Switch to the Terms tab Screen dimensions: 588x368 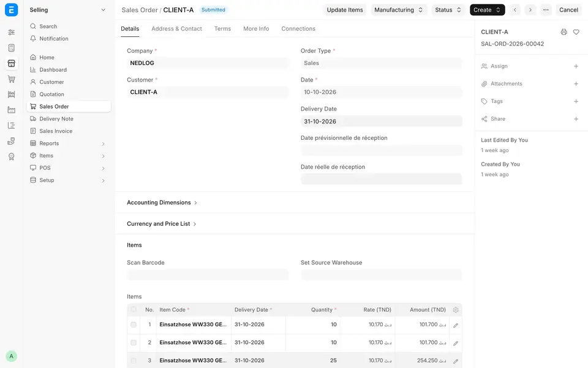[x=222, y=29]
